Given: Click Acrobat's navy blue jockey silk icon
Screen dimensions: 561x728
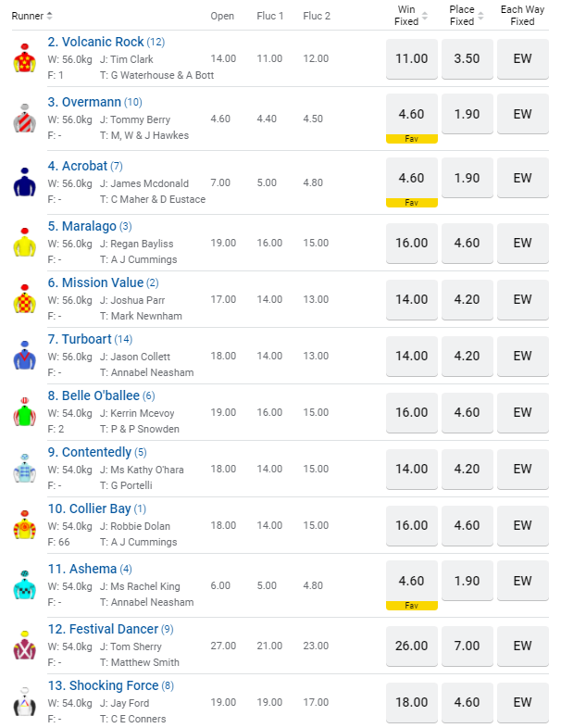Looking at the screenshot, I should point(23,182).
